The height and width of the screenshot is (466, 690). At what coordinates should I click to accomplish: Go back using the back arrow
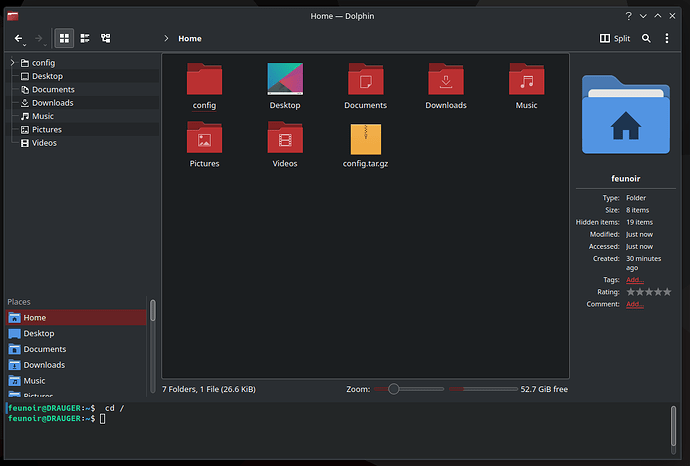[x=18, y=38]
